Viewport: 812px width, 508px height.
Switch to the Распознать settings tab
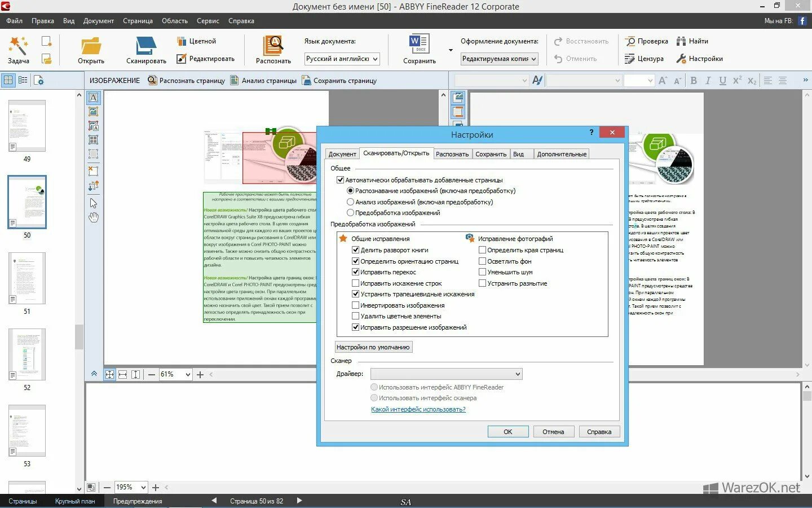[x=452, y=154]
